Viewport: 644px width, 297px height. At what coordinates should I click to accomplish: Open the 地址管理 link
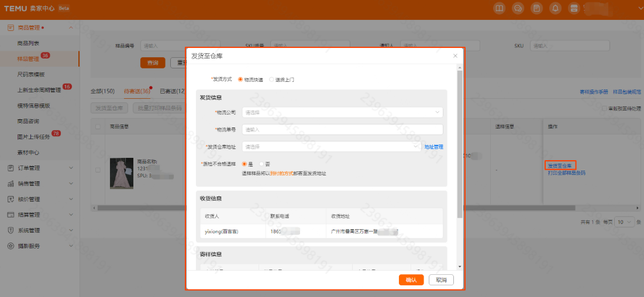pyautogui.click(x=433, y=147)
